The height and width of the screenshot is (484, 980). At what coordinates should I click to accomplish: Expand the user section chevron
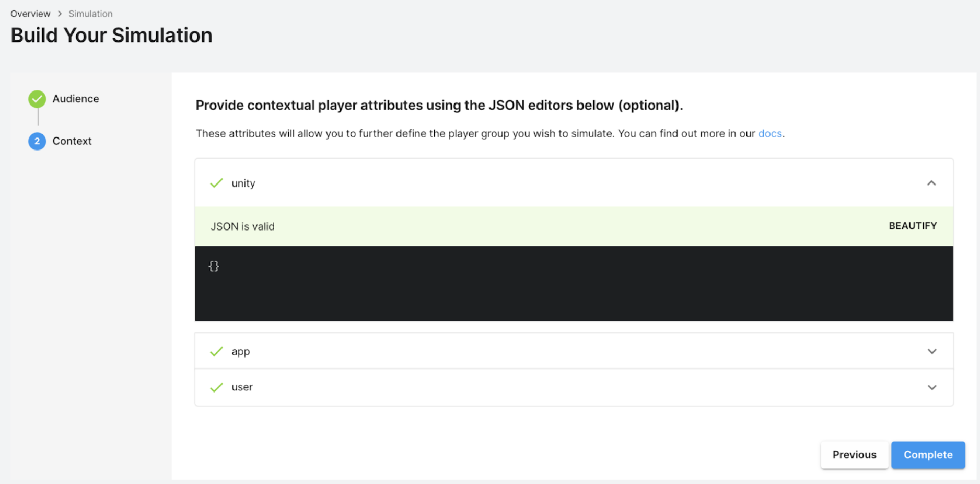pyautogui.click(x=932, y=387)
